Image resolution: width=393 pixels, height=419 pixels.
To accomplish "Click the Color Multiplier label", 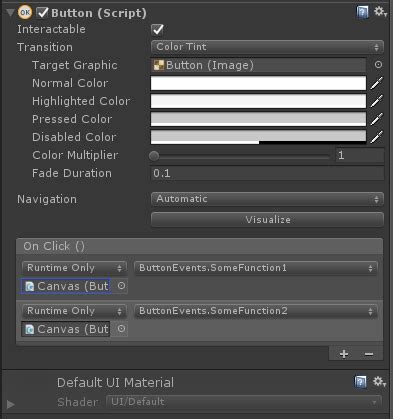I will [x=75, y=155].
